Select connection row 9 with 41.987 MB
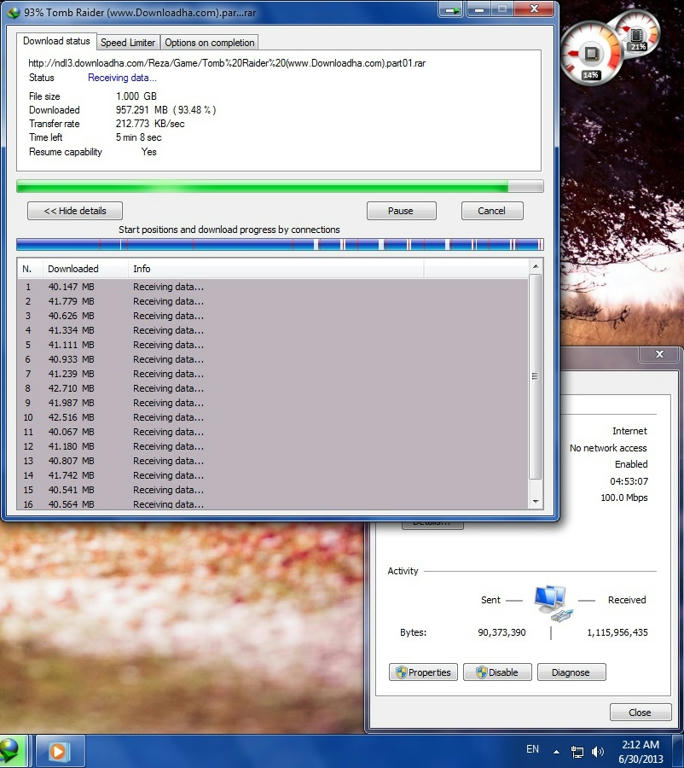Viewport: 684px width, 768px height. tap(273, 403)
